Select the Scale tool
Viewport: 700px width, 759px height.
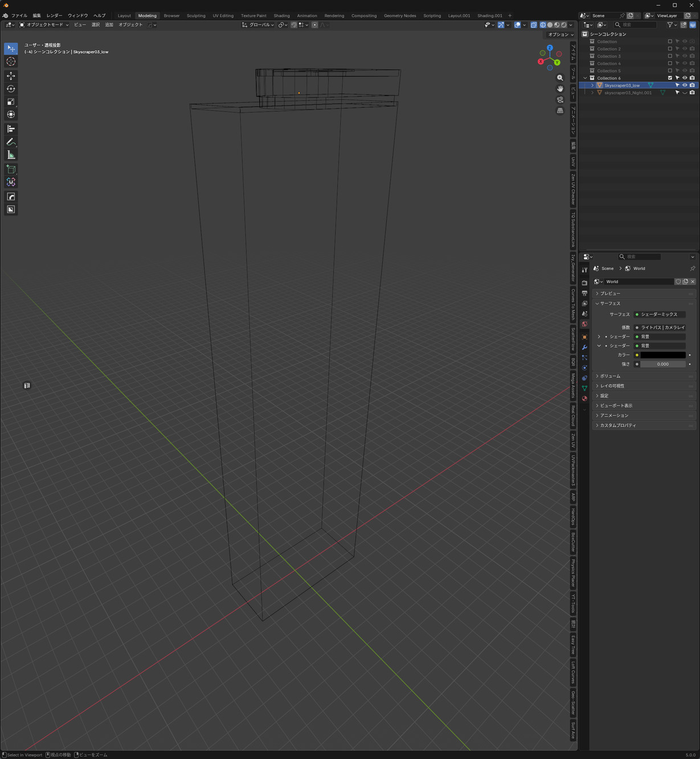[x=11, y=102]
